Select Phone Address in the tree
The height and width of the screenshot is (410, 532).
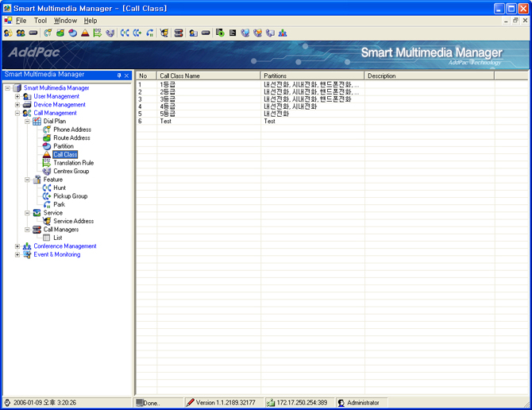point(72,130)
